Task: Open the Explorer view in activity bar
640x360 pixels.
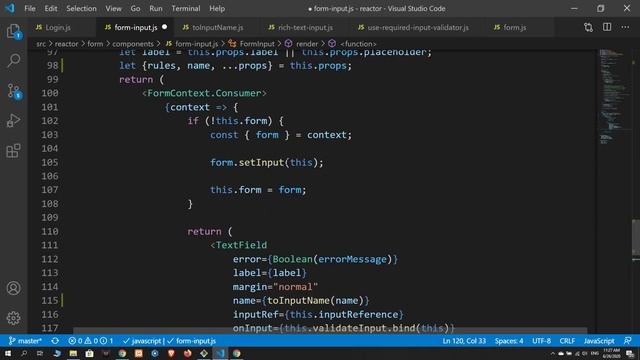Action: [x=13, y=31]
